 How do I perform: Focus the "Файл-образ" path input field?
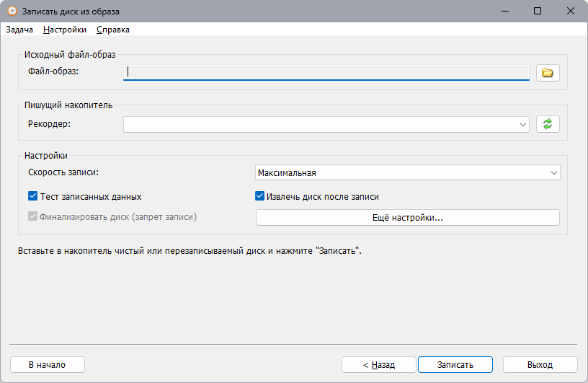[326, 72]
